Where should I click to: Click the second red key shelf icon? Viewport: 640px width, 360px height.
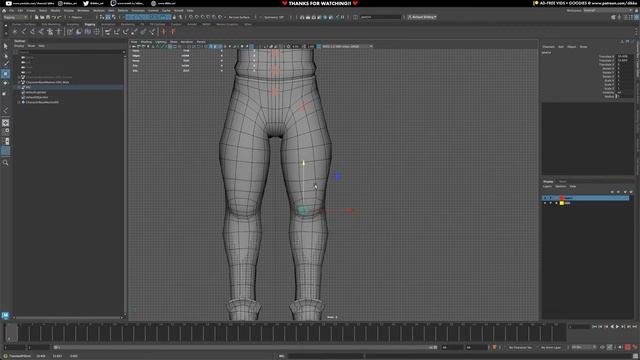click(173, 31)
